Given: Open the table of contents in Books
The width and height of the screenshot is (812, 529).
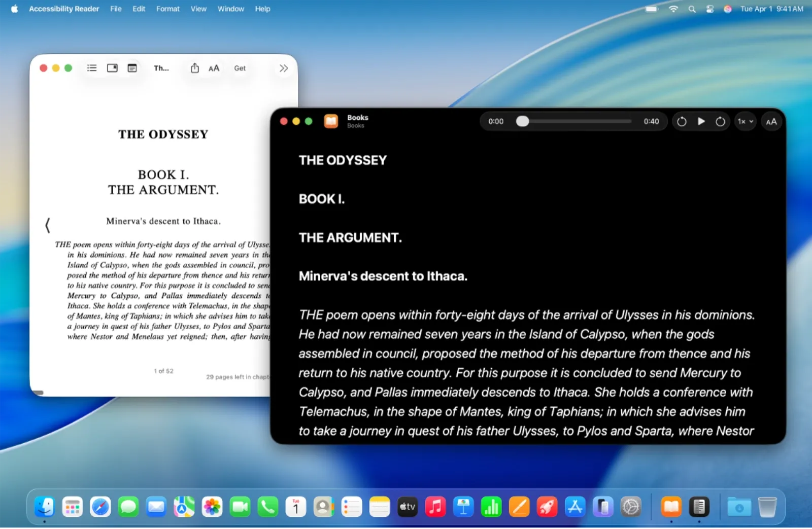Looking at the screenshot, I should pyautogui.click(x=92, y=67).
